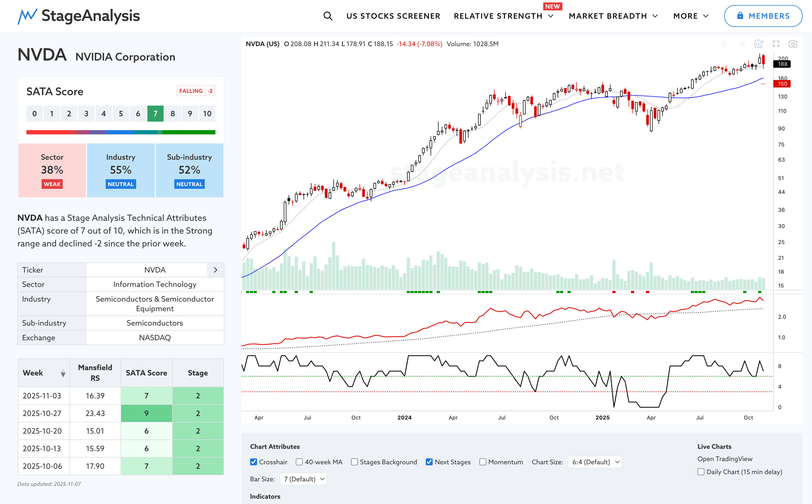Image resolution: width=812 pixels, height=504 pixels.
Task: Open the Bar Size dropdown
Action: pyautogui.click(x=303, y=479)
